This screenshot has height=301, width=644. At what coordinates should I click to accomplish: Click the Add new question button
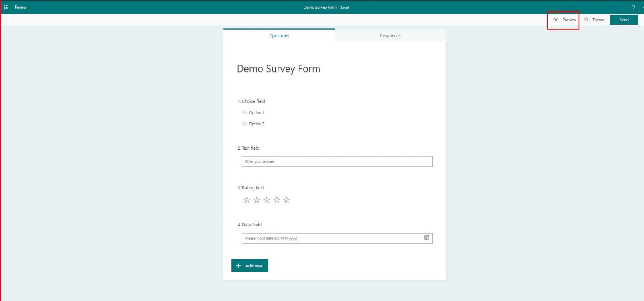(x=250, y=265)
